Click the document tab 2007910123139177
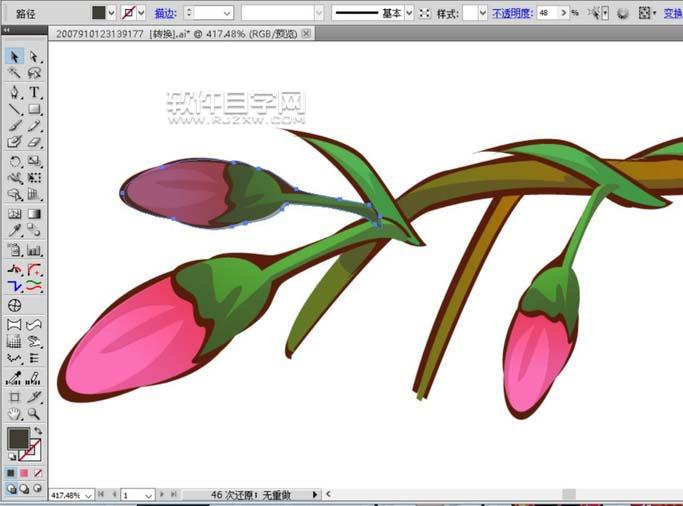Image resolution: width=683 pixels, height=506 pixels. point(98,34)
